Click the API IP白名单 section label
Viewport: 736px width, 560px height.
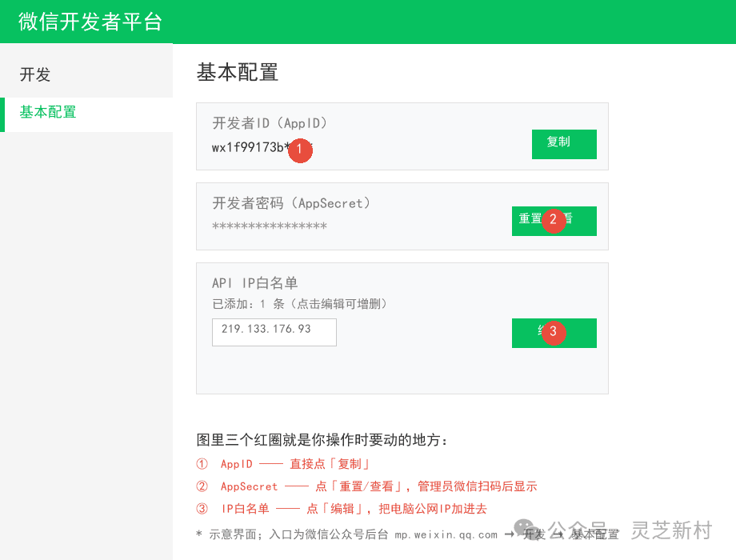[255, 283]
